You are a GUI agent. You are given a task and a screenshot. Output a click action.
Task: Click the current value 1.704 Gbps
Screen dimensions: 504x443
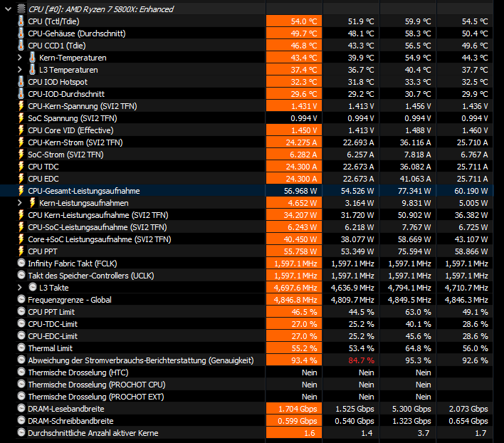[x=298, y=409]
